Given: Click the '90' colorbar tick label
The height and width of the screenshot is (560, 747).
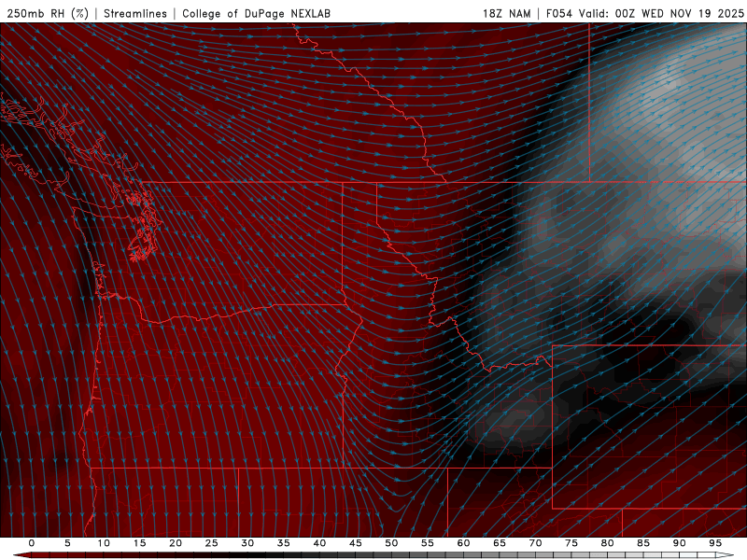Looking at the screenshot, I should (680, 543).
